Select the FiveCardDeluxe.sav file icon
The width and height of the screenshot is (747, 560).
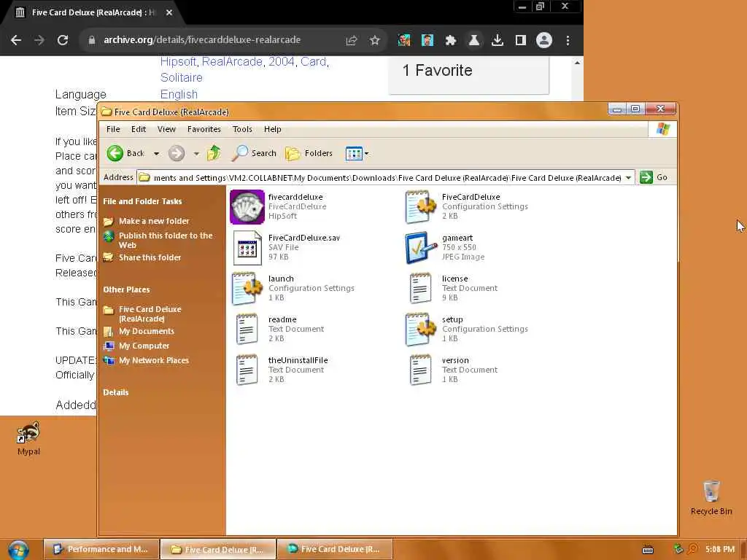click(247, 248)
